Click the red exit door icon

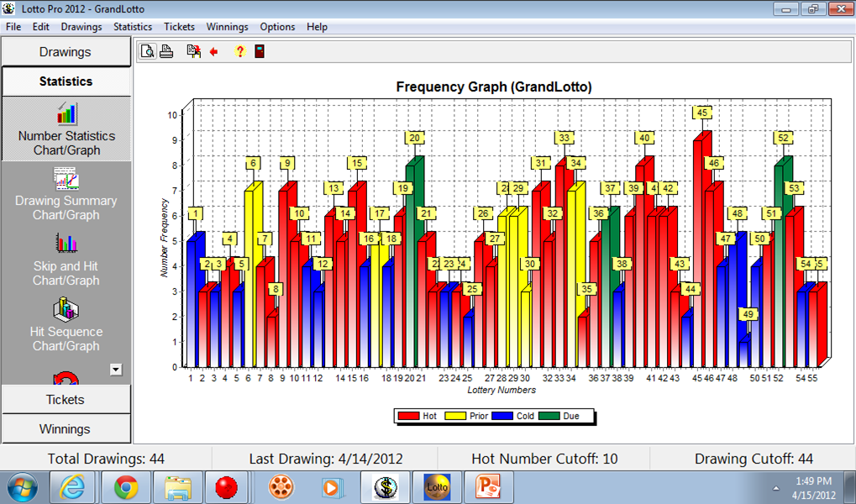pos(260,51)
